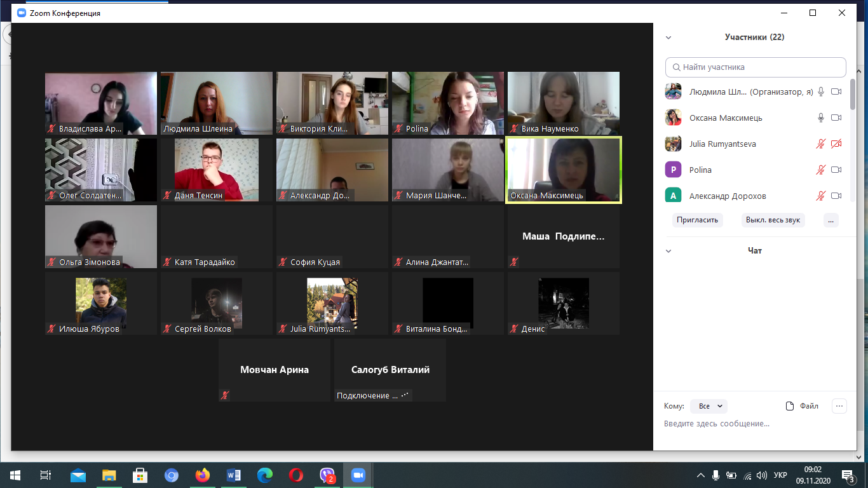Switch the УКР keyboard language indicator
The height and width of the screenshot is (488, 868).
point(780,475)
